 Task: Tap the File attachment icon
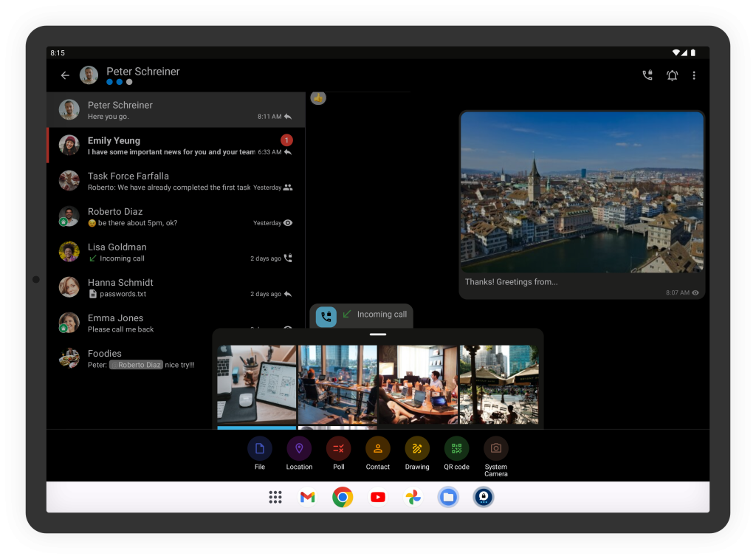pyautogui.click(x=259, y=448)
